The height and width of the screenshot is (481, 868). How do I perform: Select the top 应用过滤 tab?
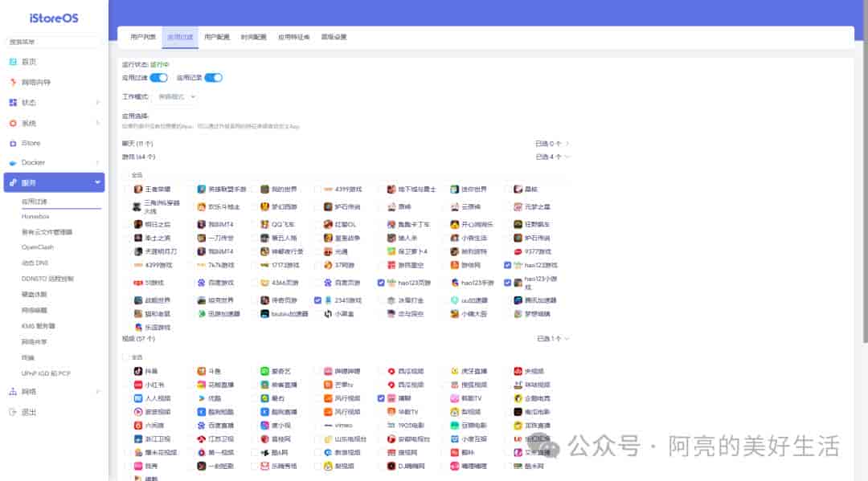181,37
